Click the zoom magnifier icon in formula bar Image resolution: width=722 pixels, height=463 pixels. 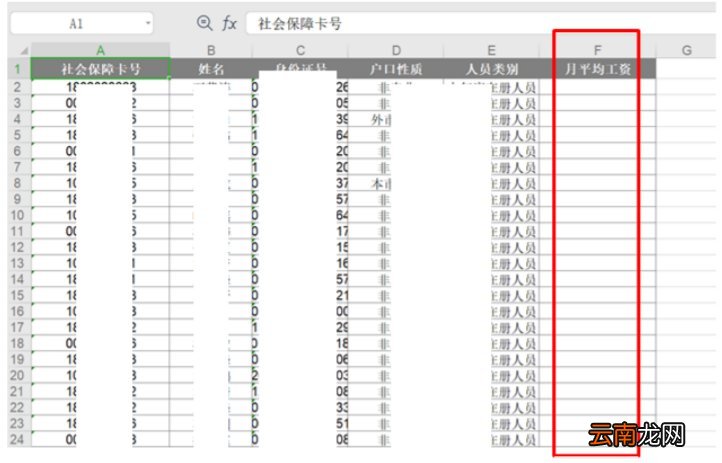point(204,23)
